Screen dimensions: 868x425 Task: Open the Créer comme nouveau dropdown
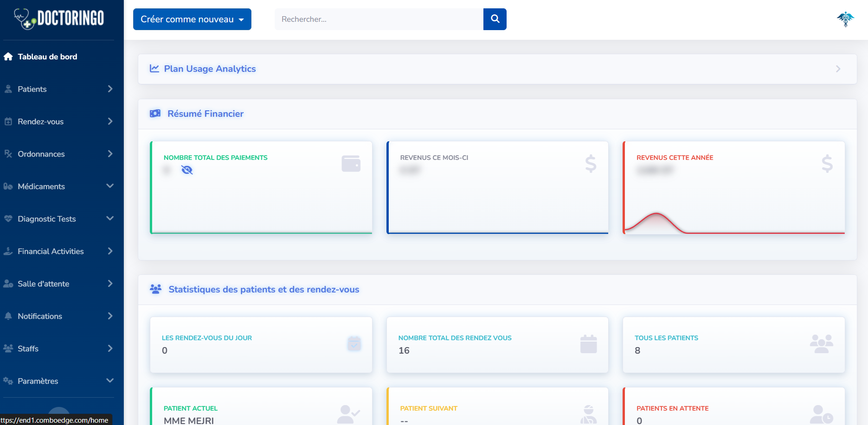point(192,19)
